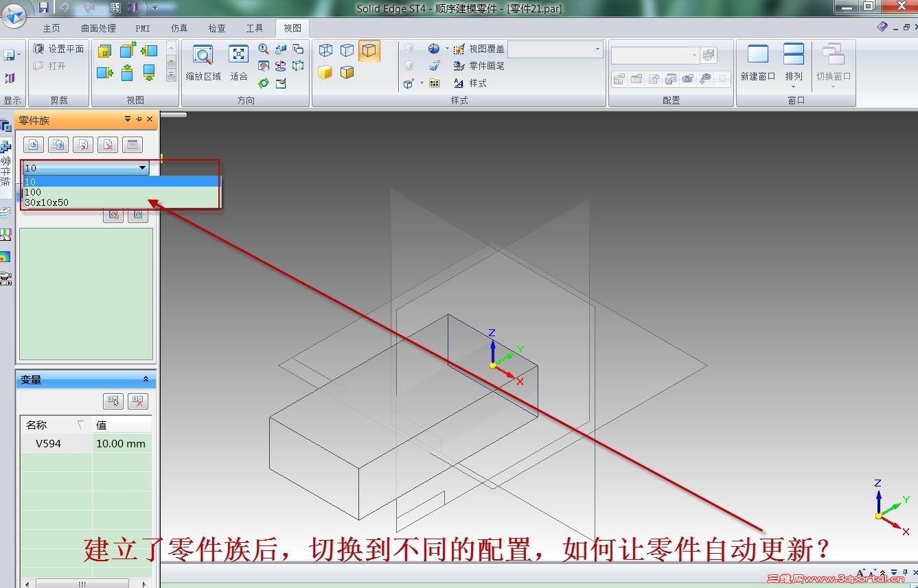Select the highlighted wireframe display style
The image size is (918, 588).
[x=369, y=51]
